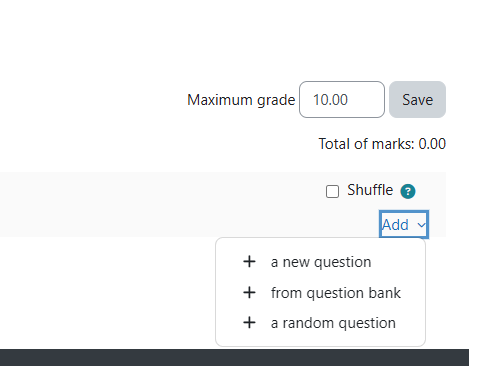Click the Total of marks text
Viewport: 479px width, 366px height.
pos(382,144)
